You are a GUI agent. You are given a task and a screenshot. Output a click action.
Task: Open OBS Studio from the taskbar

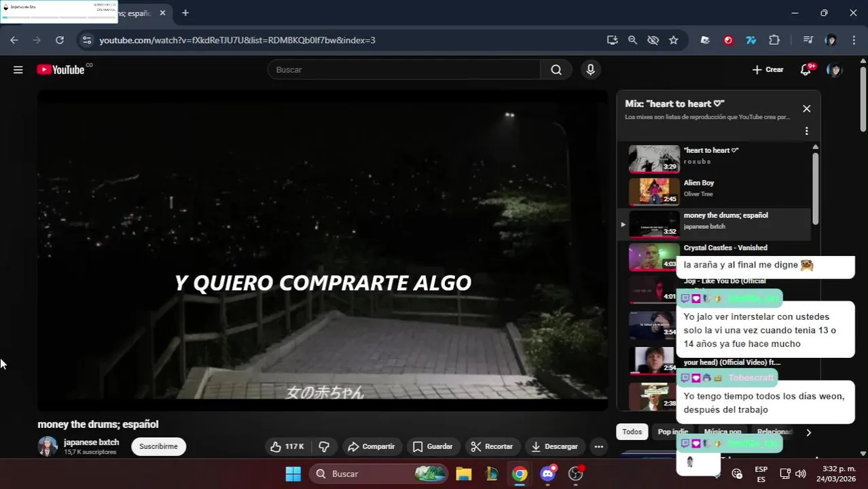[x=576, y=473]
